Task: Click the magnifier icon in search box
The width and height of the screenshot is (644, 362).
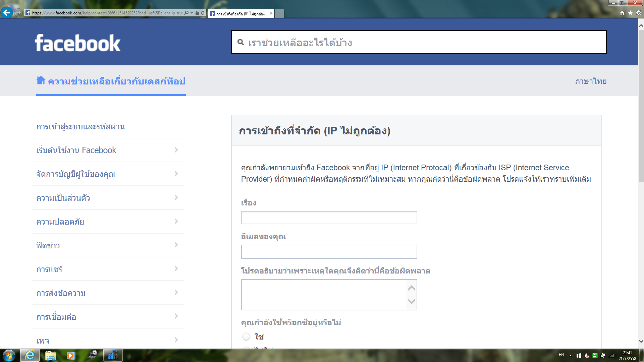Action: pos(240,42)
